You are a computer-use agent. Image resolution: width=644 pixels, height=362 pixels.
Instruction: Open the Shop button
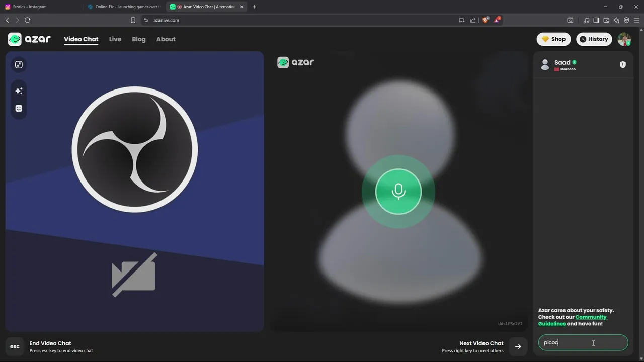[553, 39]
